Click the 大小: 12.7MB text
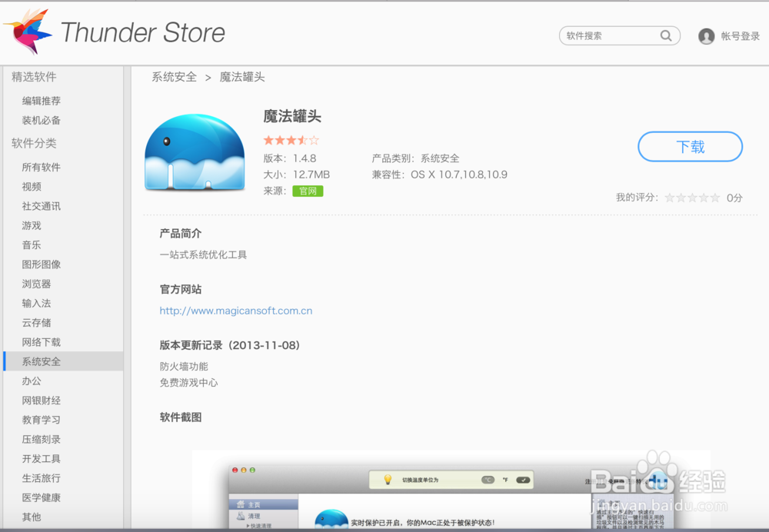This screenshot has width=769, height=532. pos(297,175)
